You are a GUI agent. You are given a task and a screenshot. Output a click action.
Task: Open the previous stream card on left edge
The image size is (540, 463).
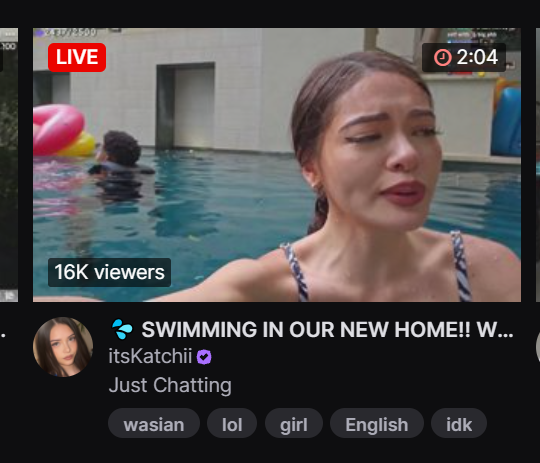[x=9, y=165]
